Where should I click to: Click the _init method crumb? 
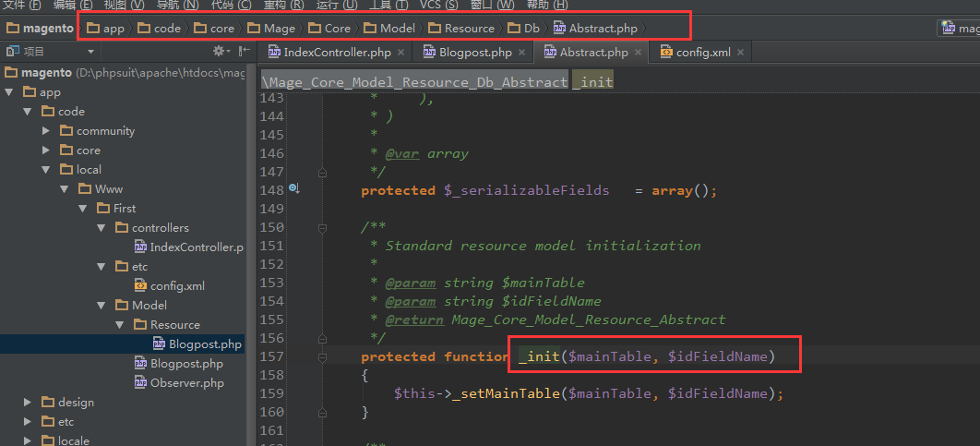(x=592, y=82)
